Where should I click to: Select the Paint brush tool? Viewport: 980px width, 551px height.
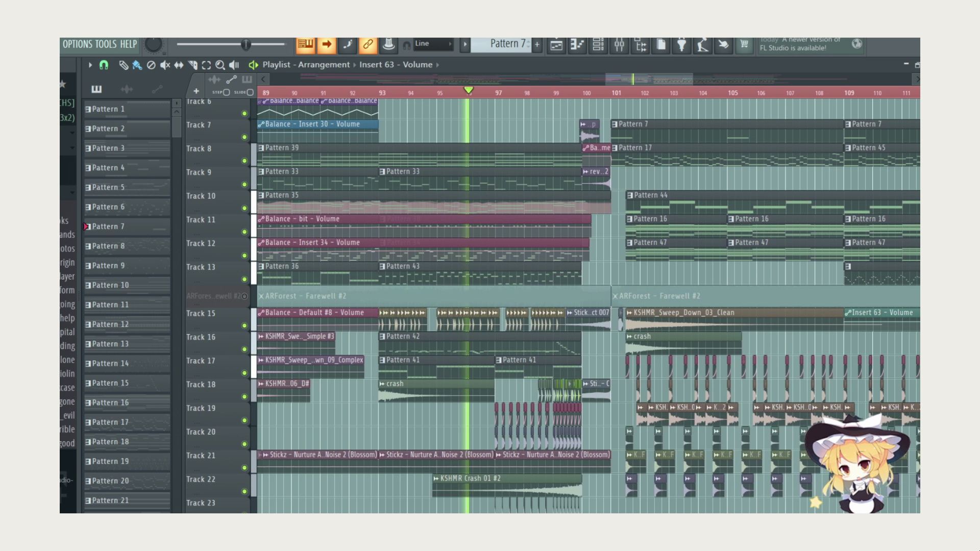coord(137,65)
